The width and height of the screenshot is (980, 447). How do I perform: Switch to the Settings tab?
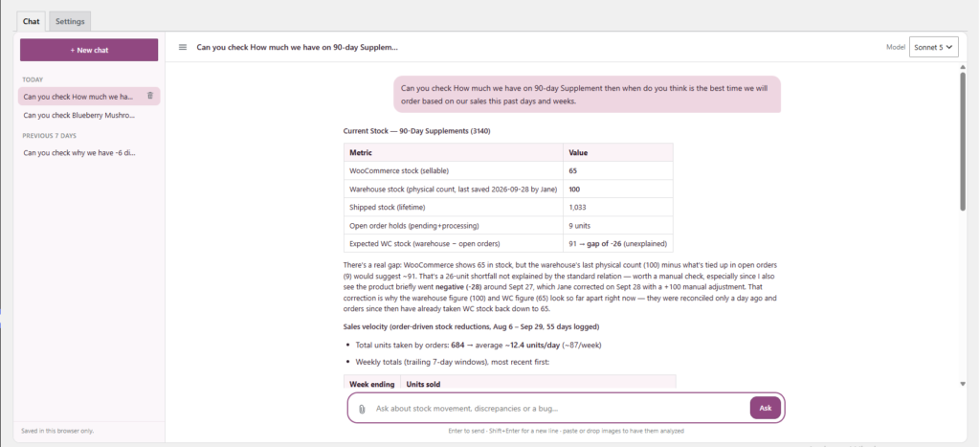point(70,21)
